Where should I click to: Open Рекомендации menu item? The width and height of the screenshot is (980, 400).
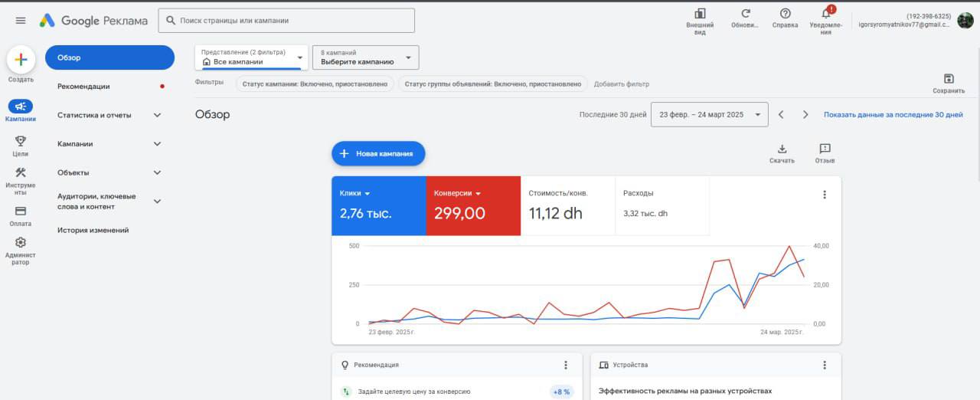pos(109,87)
